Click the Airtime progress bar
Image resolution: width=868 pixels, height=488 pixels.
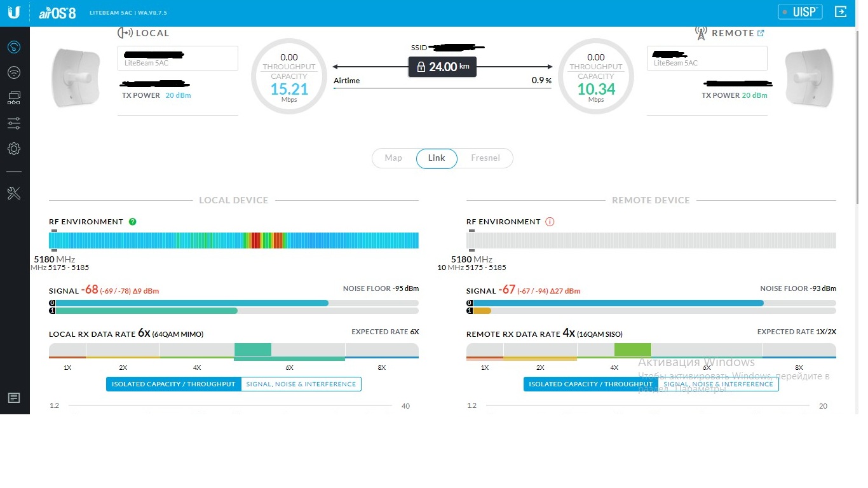tap(442, 88)
